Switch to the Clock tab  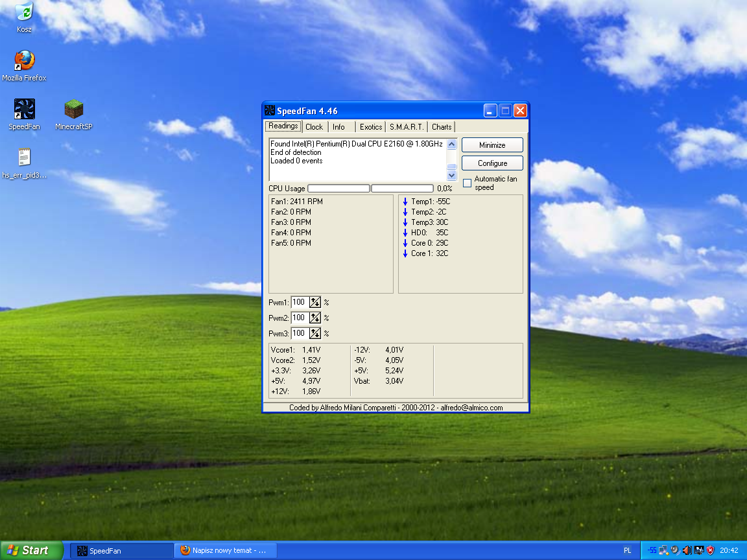point(314,127)
